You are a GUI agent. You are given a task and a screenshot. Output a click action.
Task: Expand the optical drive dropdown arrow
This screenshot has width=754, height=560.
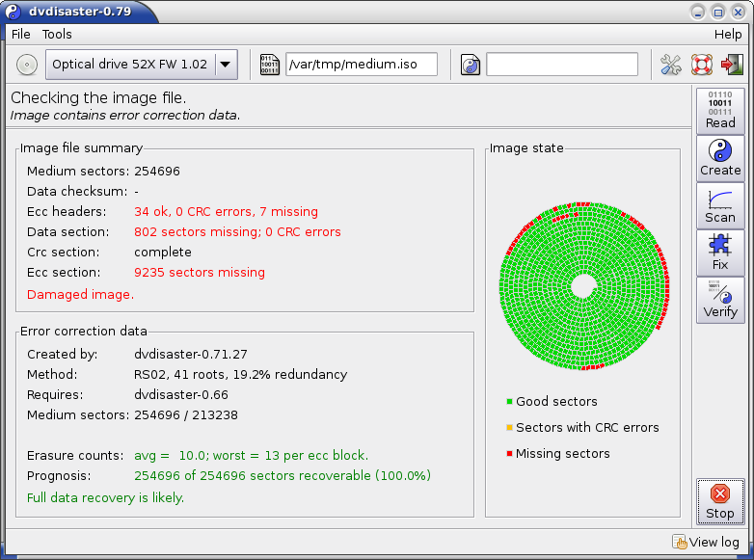click(225, 65)
